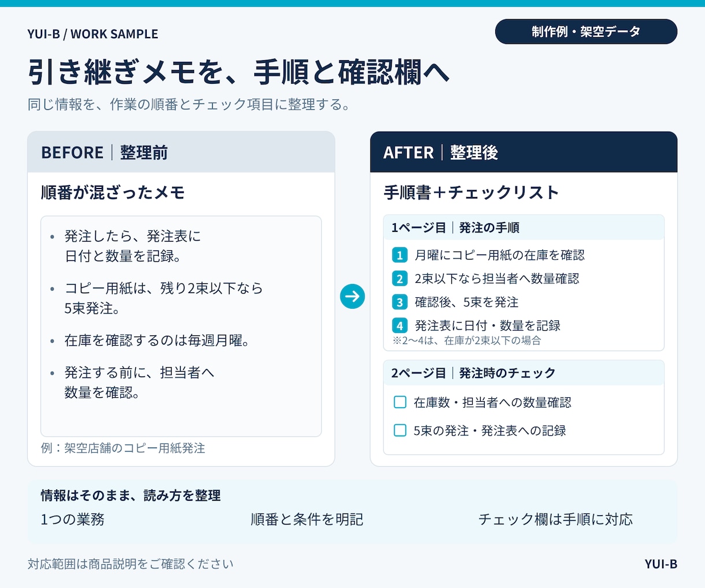Click the memo bullet 発注する前に、担当者へ数量を確認。
This screenshot has width=705, height=588.
point(139,382)
